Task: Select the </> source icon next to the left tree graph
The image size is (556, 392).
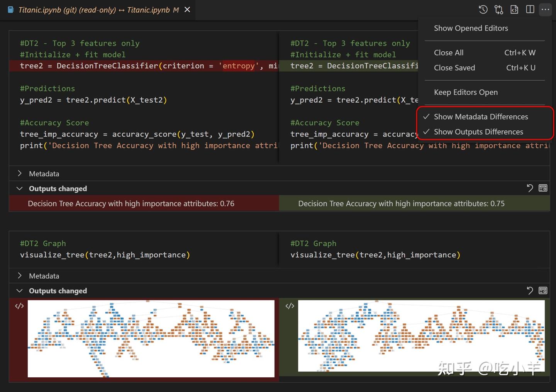Action: (x=19, y=306)
